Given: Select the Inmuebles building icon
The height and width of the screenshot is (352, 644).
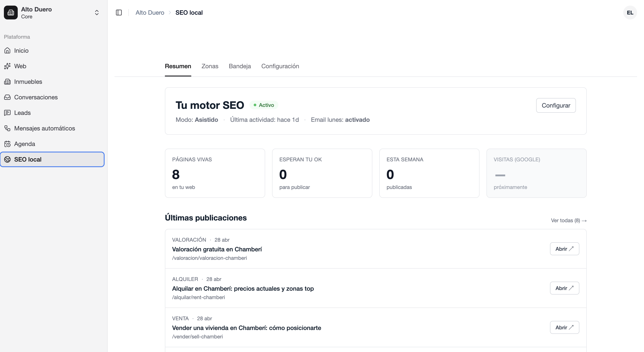Looking at the screenshot, I should coord(8,82).
